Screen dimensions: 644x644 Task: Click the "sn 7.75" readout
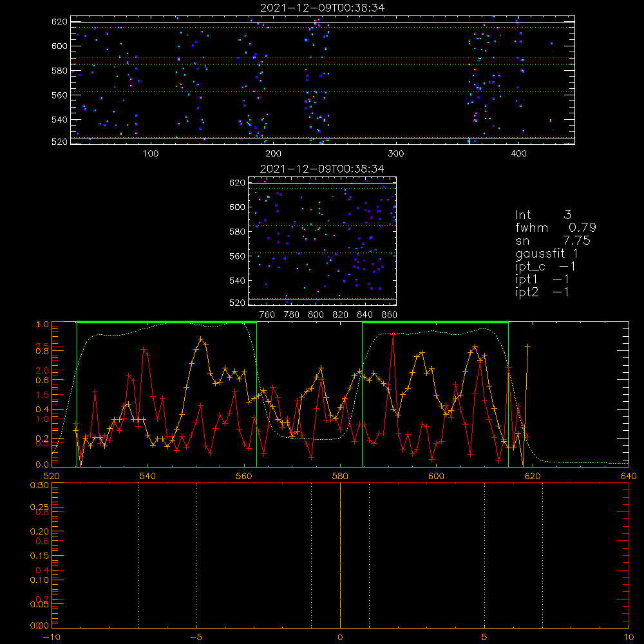pos(553,240)
